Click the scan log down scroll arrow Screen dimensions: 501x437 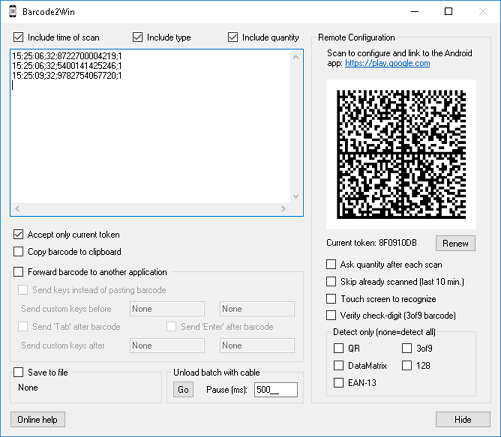(x=296, y=196)
